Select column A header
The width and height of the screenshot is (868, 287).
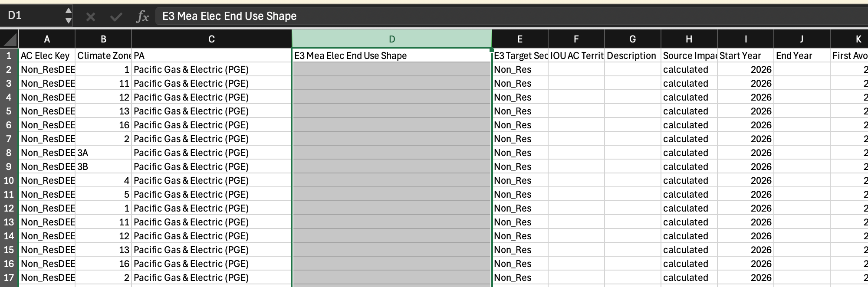[x=47, y=39]
